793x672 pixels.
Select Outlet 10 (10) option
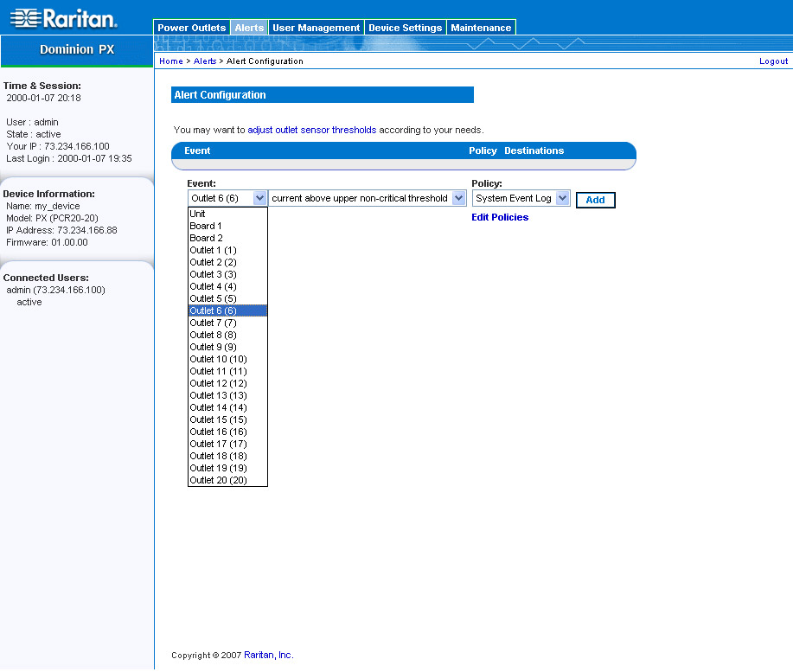pos(218,359)
